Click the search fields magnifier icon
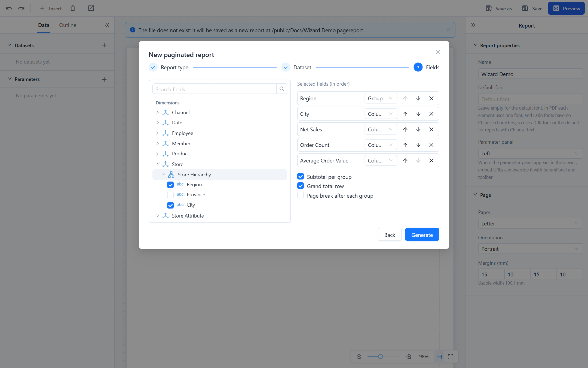Screen dimensions: 588x368 [282, 89]
